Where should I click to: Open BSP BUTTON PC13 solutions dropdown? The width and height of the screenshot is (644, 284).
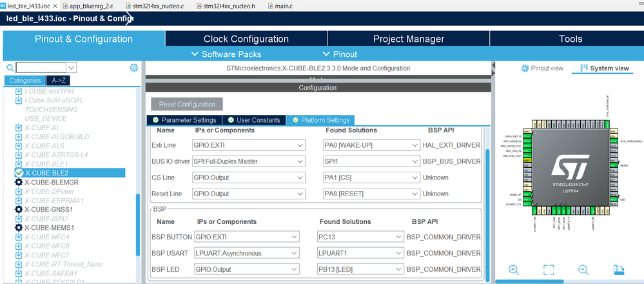360,237
